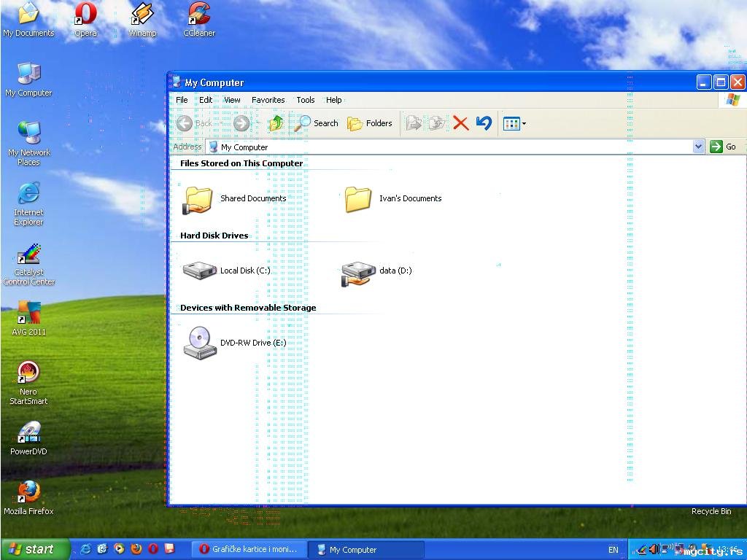Click the Address bar input field

(x=452, y=147)
